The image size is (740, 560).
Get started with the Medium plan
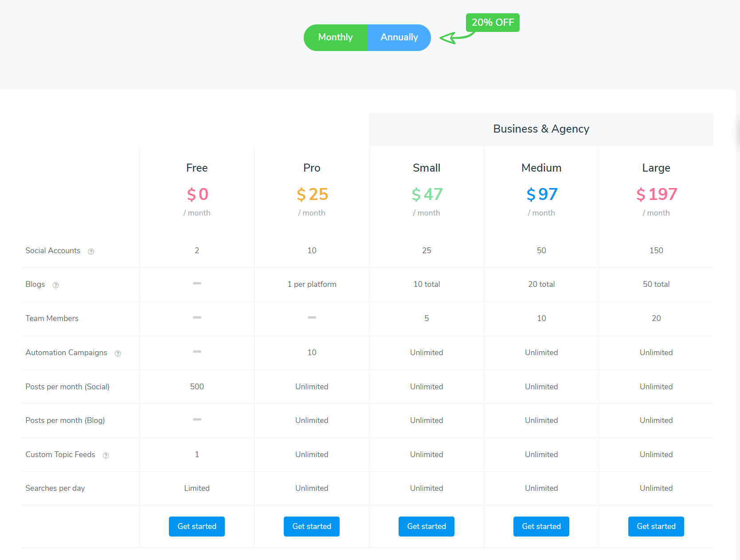[x=541, y=526]
